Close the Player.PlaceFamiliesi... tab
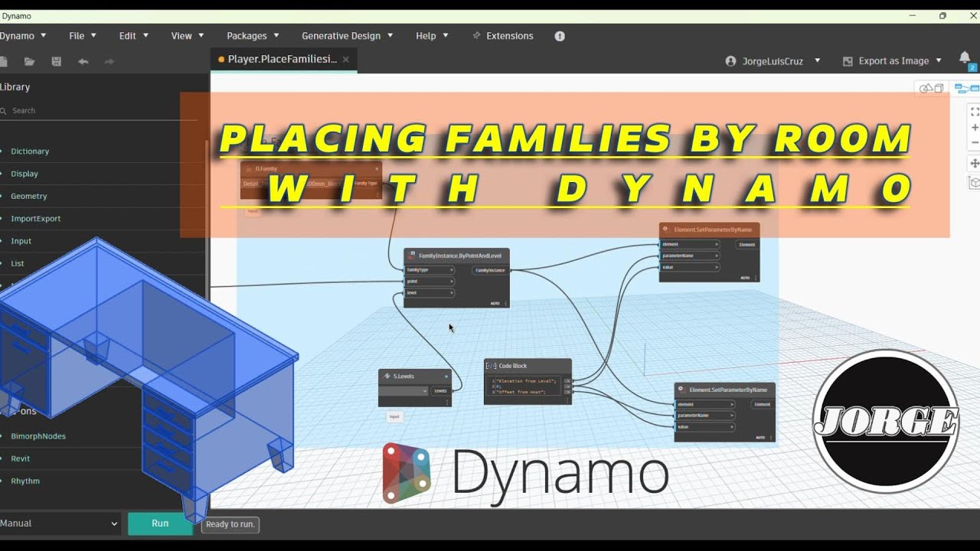 (x=346, y=59)
